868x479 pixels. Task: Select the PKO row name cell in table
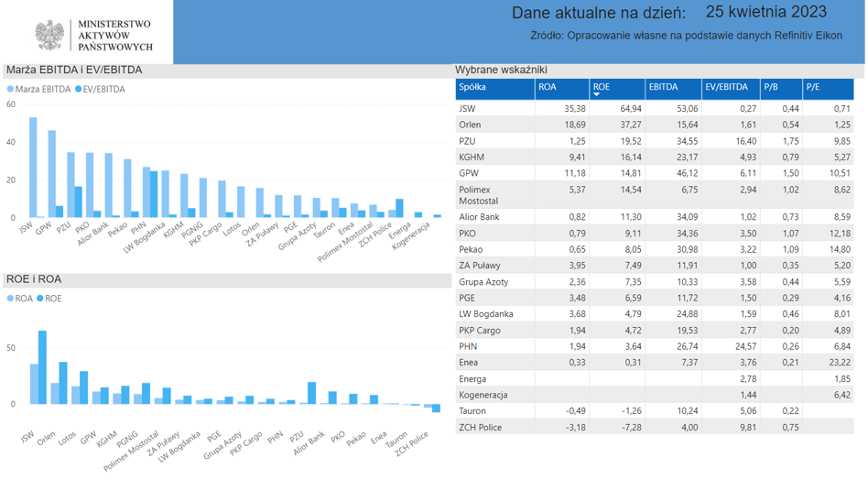pyautogui.click(x=495, y=234)
